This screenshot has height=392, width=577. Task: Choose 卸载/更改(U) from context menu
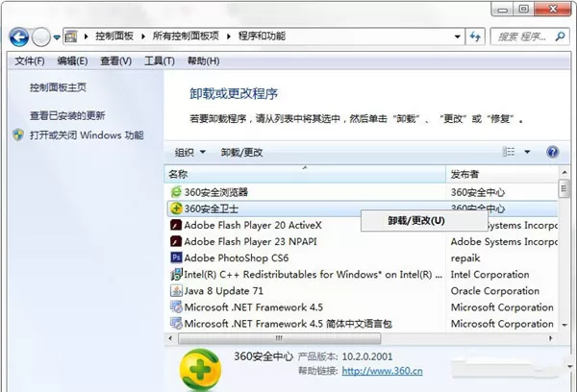coord(424,221)
